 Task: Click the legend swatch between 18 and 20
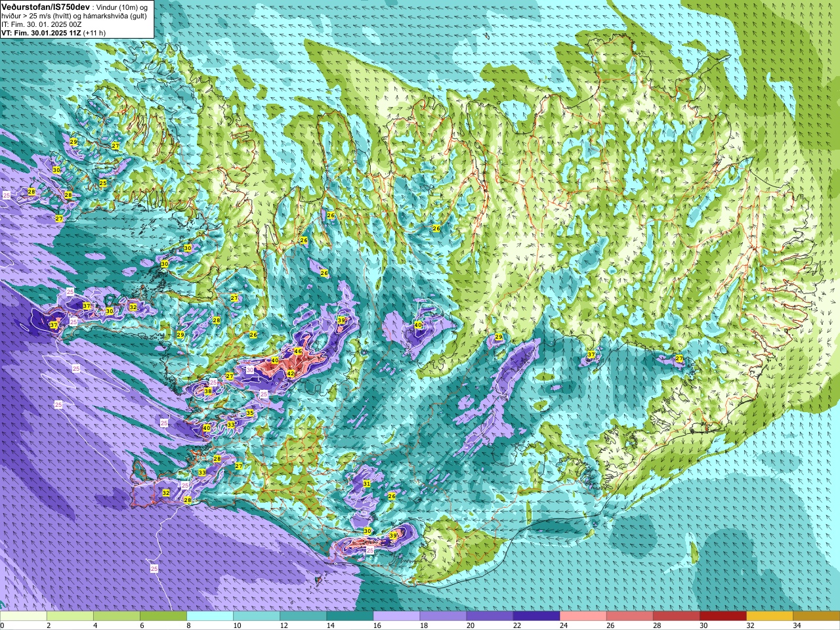click(x=443, y=616)
